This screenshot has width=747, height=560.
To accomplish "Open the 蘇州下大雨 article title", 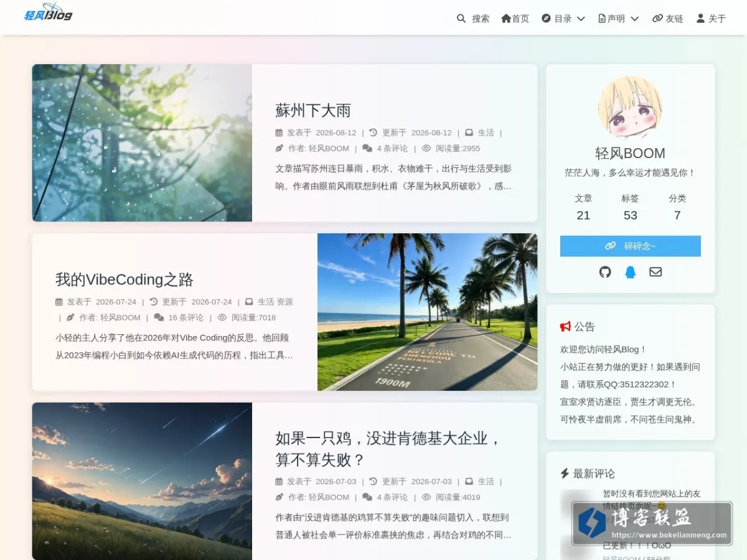I will click(x=313, y=111).
